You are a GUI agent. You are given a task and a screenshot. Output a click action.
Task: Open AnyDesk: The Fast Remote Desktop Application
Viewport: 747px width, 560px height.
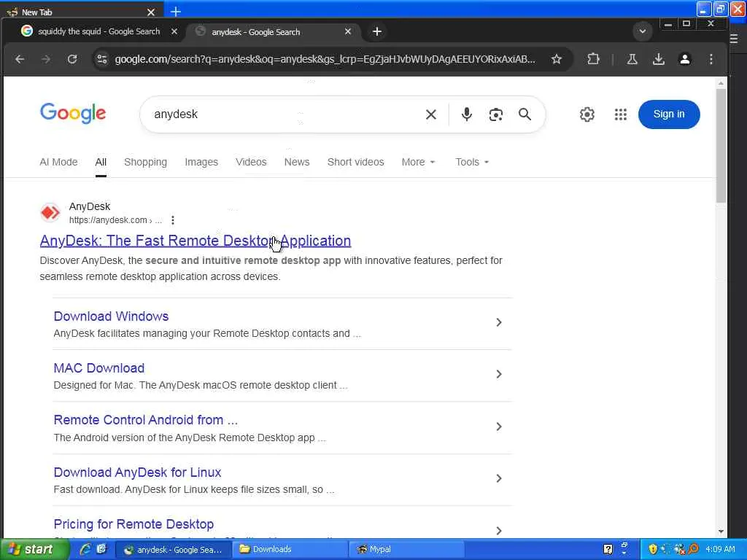pyautogui.click(x=196, y=241)
